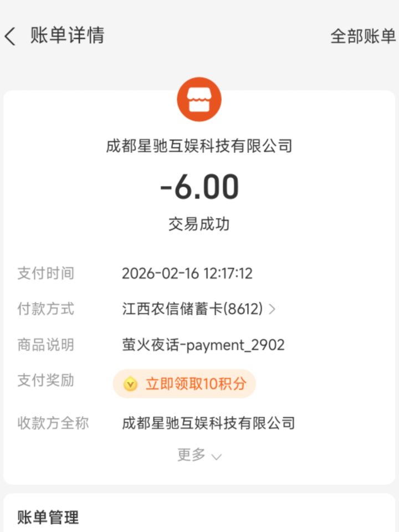Claim reward via 立即领取10积分 button
The height and width of the screenshot is (532, 399).
[x=195, y=384]
